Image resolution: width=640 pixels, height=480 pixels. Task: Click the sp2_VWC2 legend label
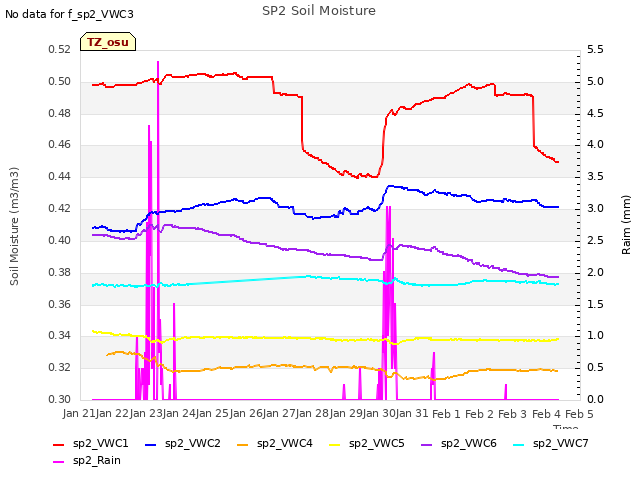click(193, 443)
